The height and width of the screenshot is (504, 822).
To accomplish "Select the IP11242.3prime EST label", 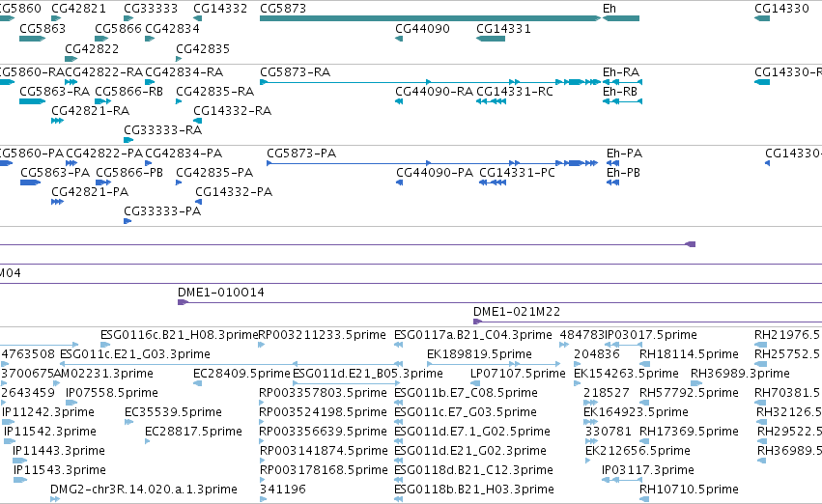I will pos(48,412).
